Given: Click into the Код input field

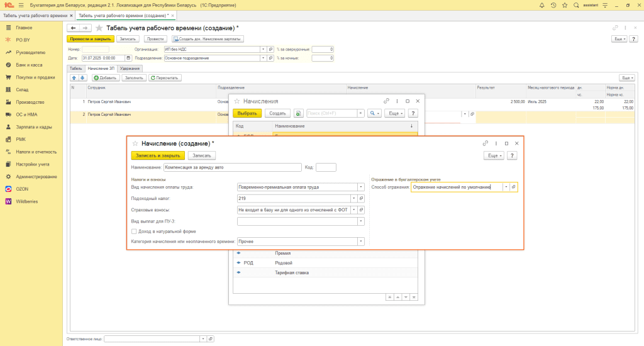Looking at the screenshot, I should pos(326,167).
